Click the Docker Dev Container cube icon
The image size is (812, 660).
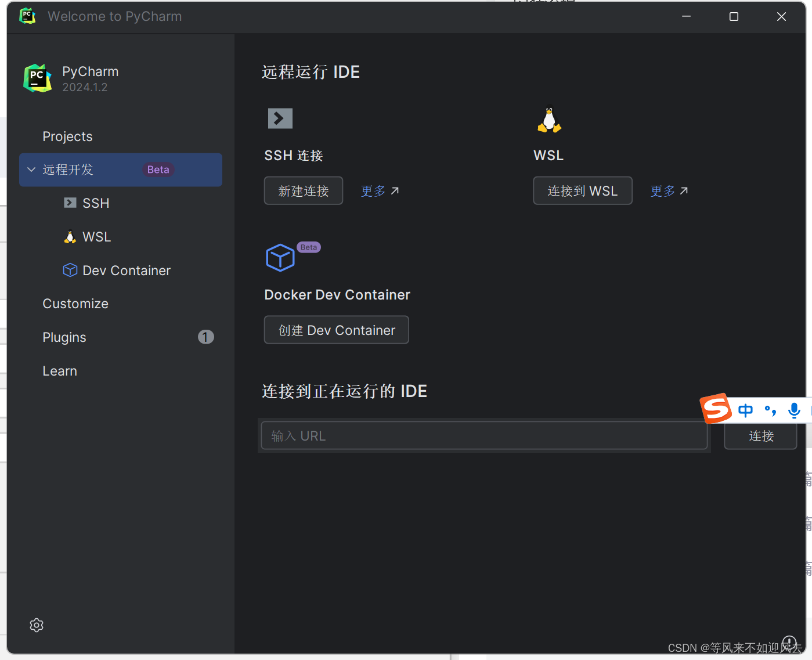click(x=280, y=258)
